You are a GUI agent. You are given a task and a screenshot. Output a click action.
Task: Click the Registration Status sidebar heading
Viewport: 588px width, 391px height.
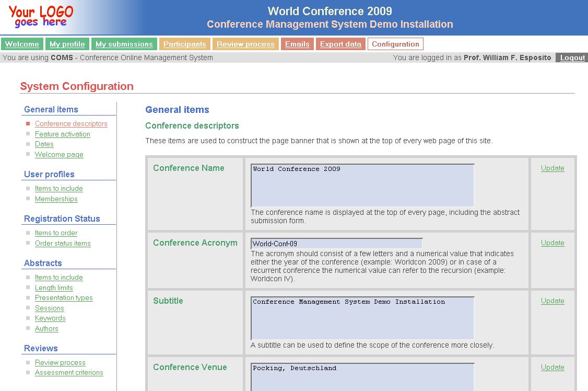point(62,219)
